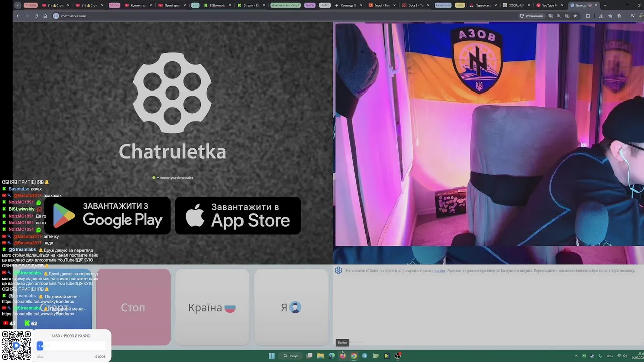Click the Google Play download badge

coord(107,215)
